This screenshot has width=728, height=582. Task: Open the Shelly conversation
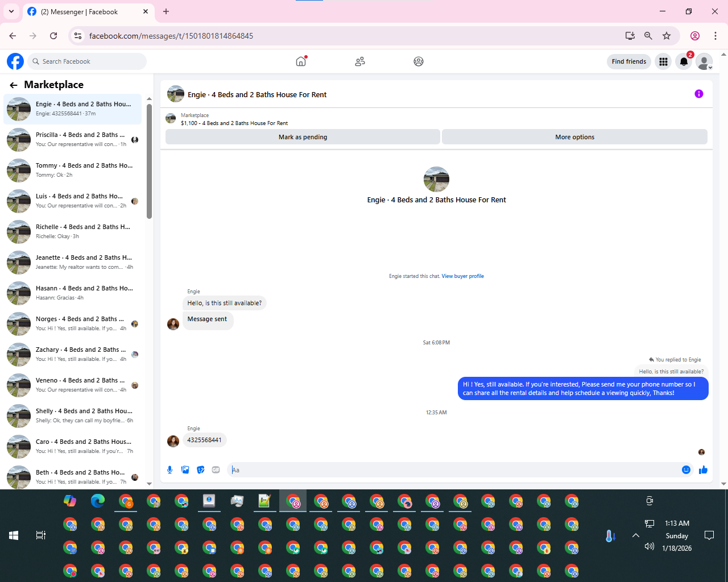(x=73, y=416)
